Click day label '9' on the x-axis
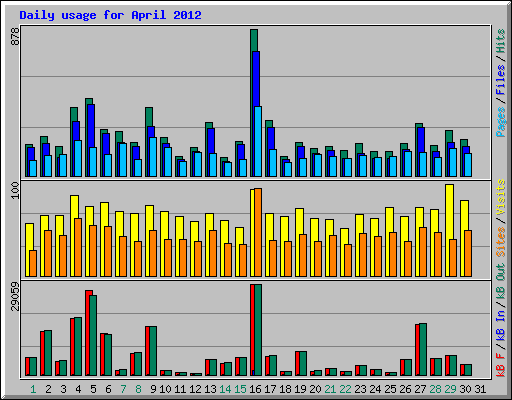Image resolution: width=512 pixels, height=400 pixels. click(x=153, y=389)
